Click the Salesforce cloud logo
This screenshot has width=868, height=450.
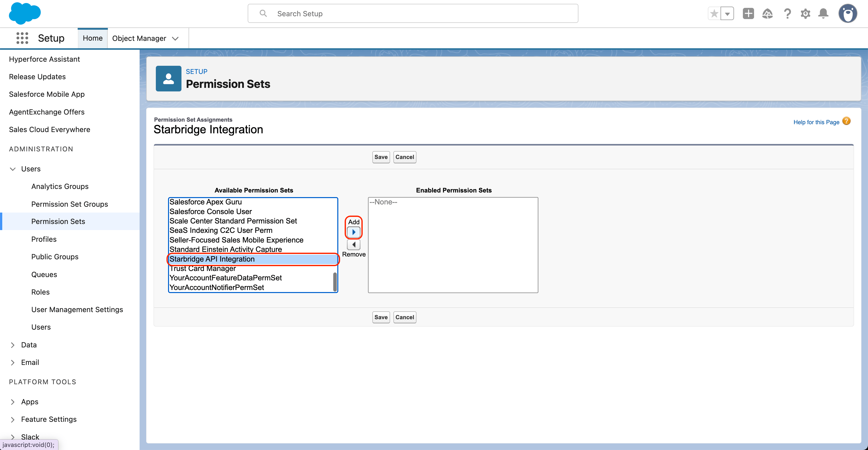pyautogui.click(x=25, y=13)
